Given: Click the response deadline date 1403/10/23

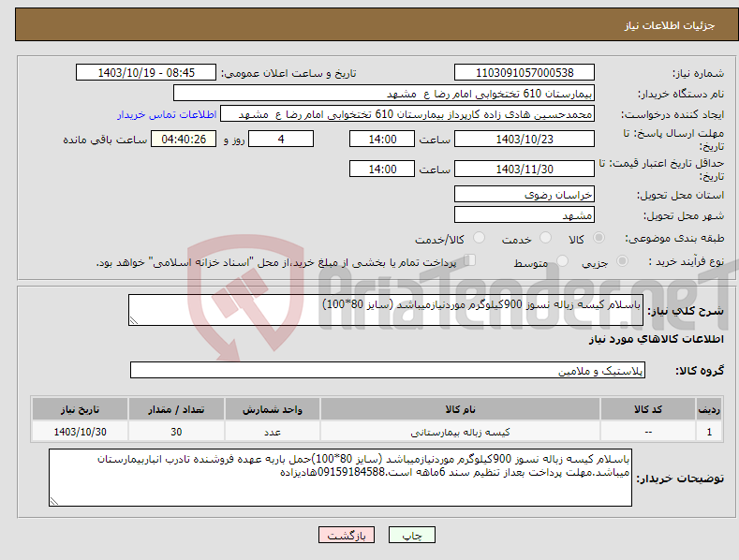Looking at the screenshot, I should (x=525, y=139).
